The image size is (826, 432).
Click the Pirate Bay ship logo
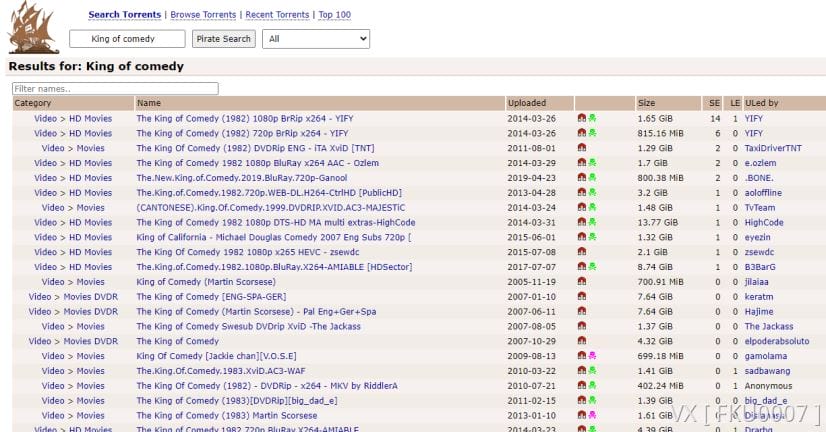pos(33,27)
